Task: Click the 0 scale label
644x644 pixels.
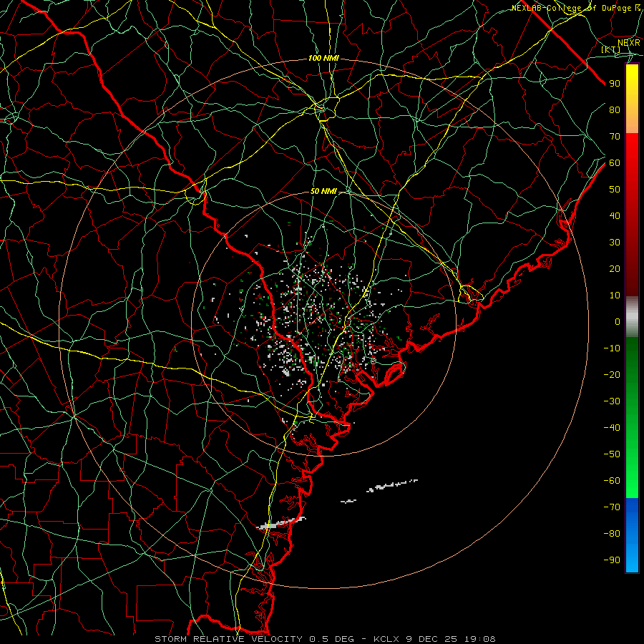Action: pos(618,321)
